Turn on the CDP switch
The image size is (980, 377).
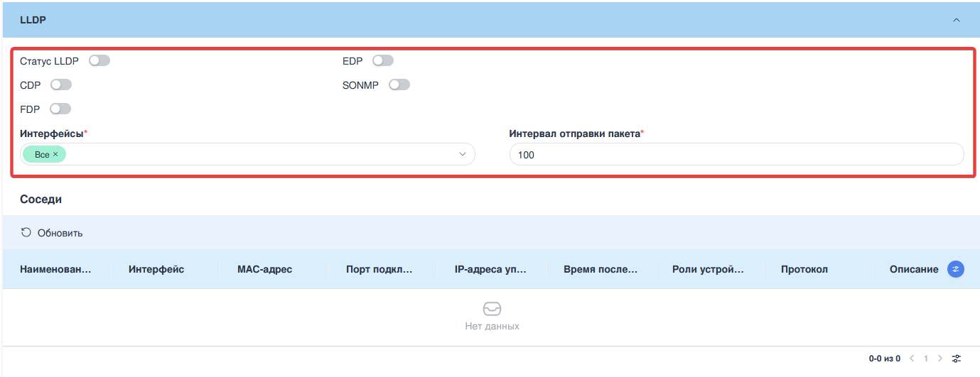pos(61,85)
